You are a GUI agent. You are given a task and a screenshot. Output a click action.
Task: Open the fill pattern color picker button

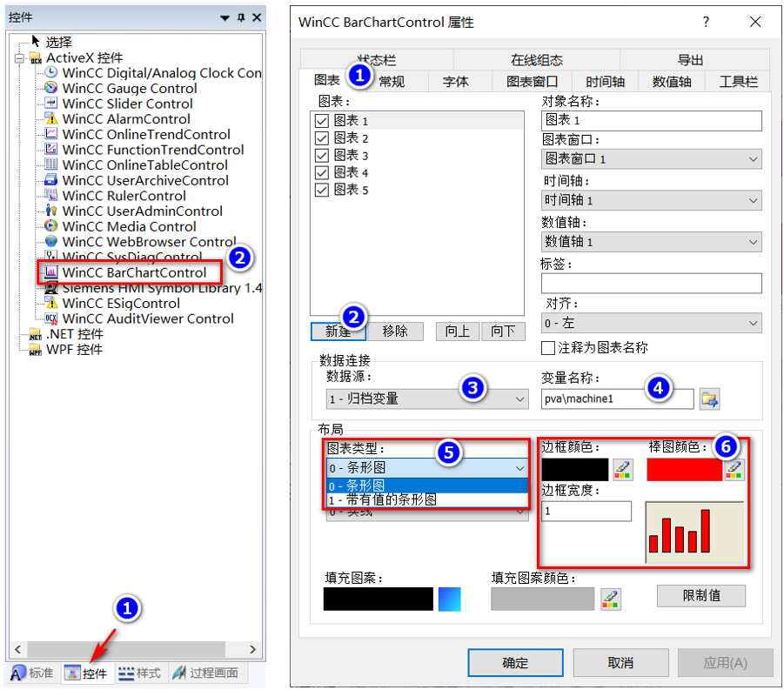coord(611,599)
